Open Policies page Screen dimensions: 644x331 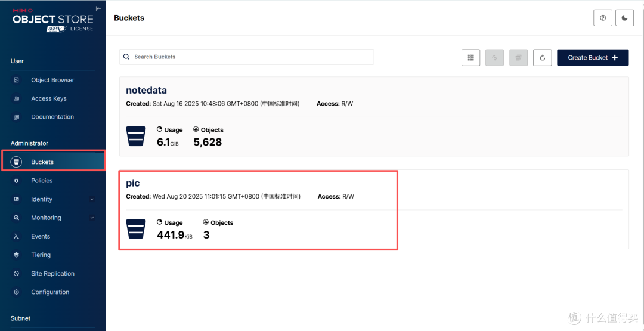[x=42, y=181]
